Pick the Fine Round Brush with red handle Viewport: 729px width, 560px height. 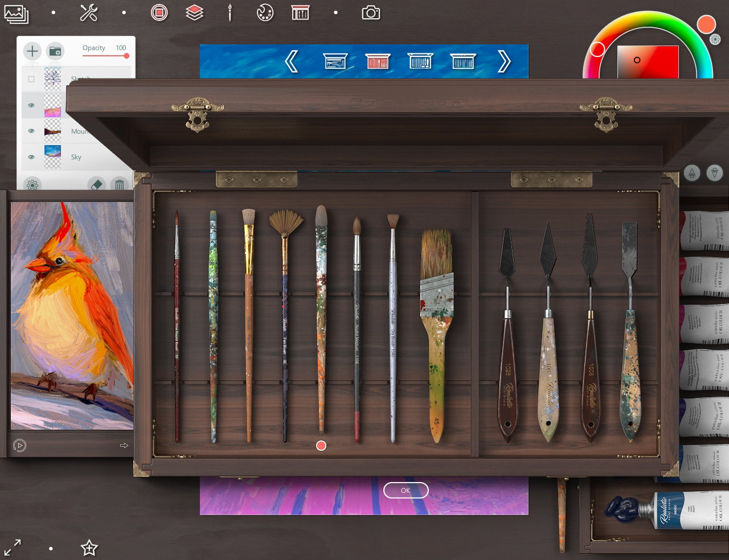(177, 326)
